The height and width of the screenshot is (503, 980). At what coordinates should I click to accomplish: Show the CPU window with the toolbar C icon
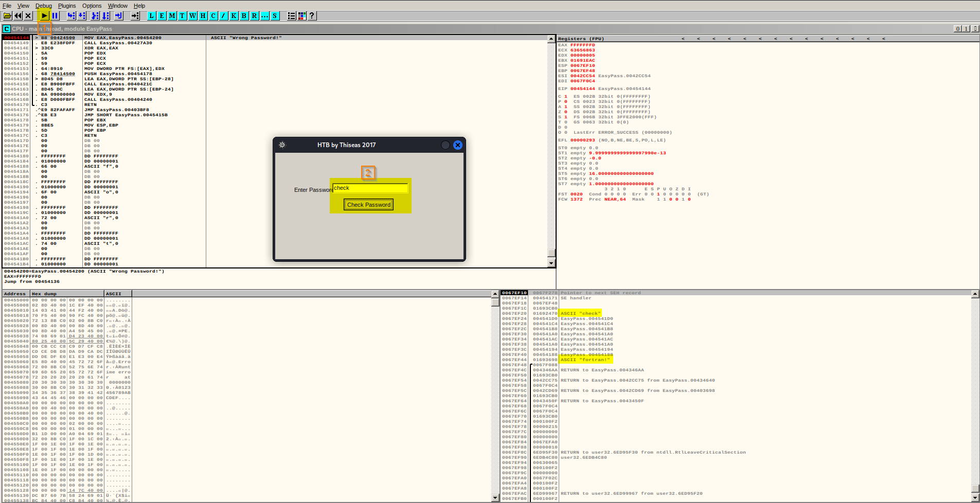[x=213, y=16]
